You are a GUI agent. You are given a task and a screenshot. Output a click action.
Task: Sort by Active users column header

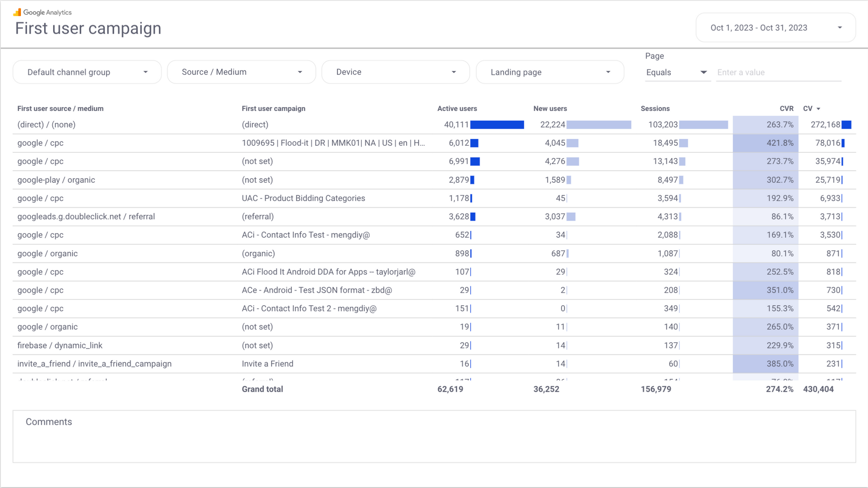click(x=457, y=109)
